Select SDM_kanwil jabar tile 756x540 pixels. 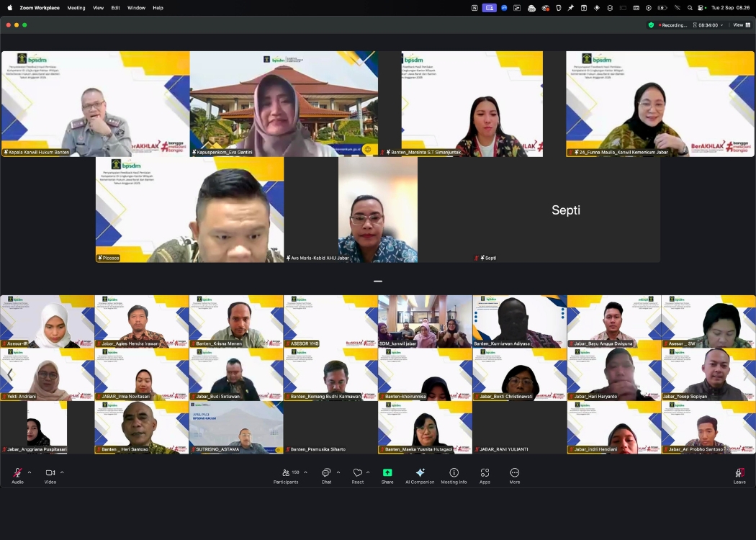[426, 322]
